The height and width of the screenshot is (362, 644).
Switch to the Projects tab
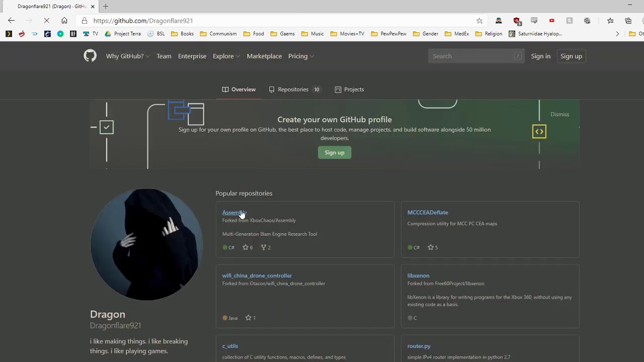(350, 89)
